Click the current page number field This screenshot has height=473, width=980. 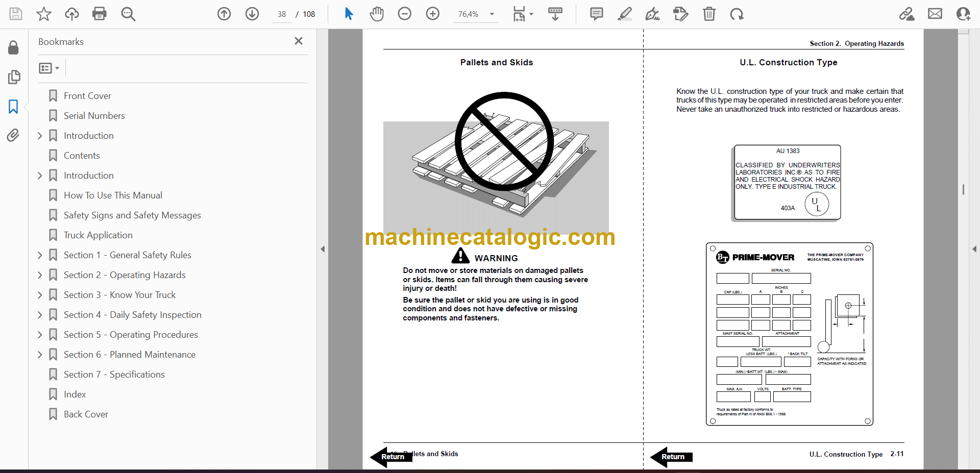(282, 14)
